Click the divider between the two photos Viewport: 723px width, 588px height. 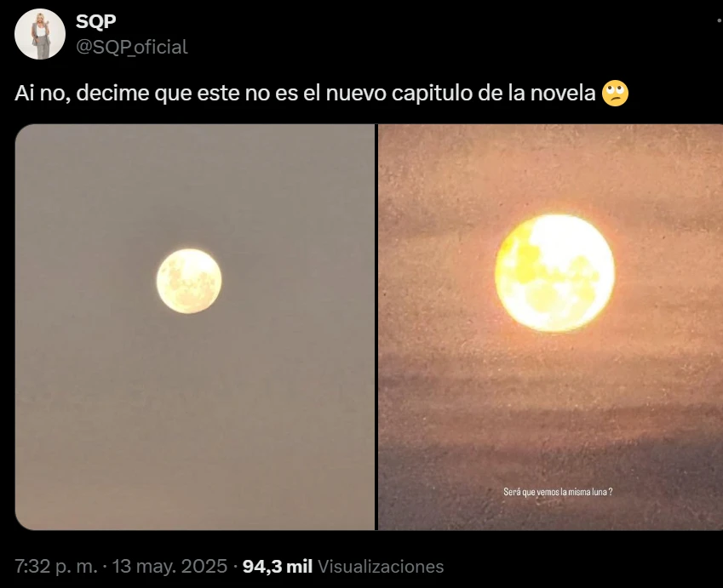point(376,327)
